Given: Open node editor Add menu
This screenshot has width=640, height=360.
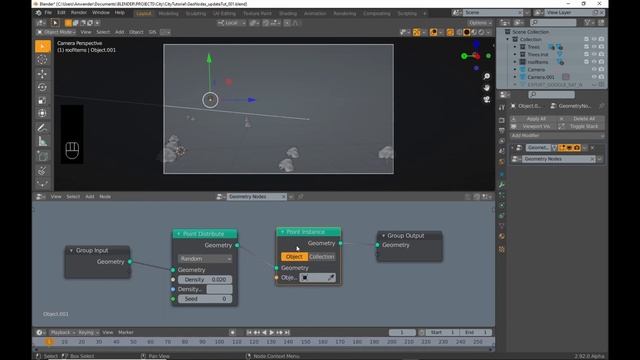Looking at the screenshot, I should (x=90, y=197).
